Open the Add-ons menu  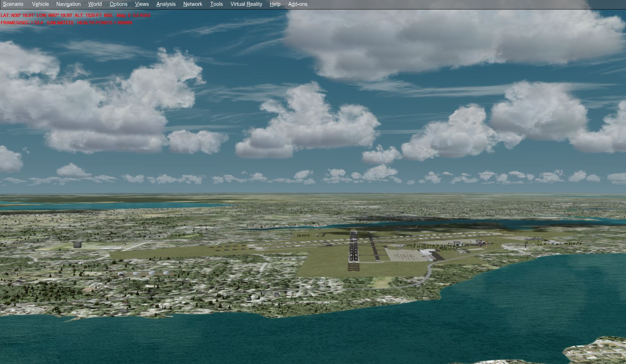(298, 4)
